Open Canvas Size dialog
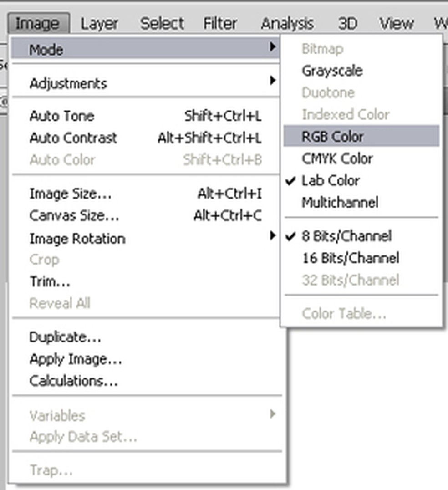Image resolution: width=448 pixels, height=490 pixels. tap(74, 215)
